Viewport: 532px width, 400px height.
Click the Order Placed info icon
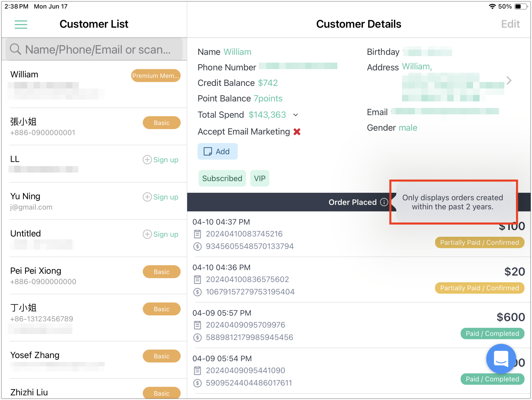coord(384,202)
